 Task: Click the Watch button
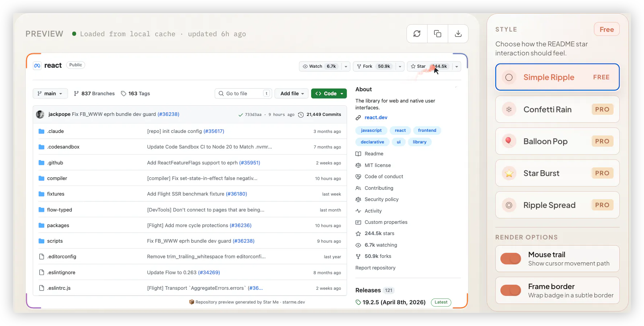tap(320, 66)
